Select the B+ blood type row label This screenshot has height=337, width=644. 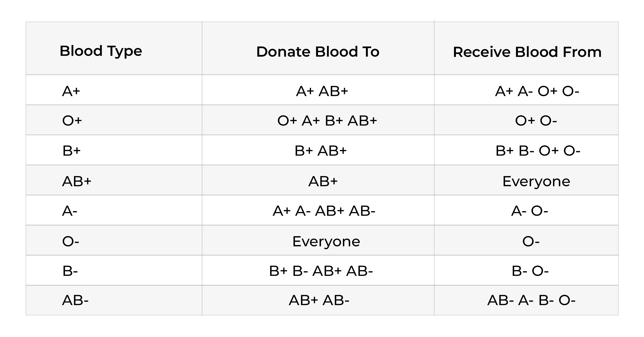[x=71, y=151]
